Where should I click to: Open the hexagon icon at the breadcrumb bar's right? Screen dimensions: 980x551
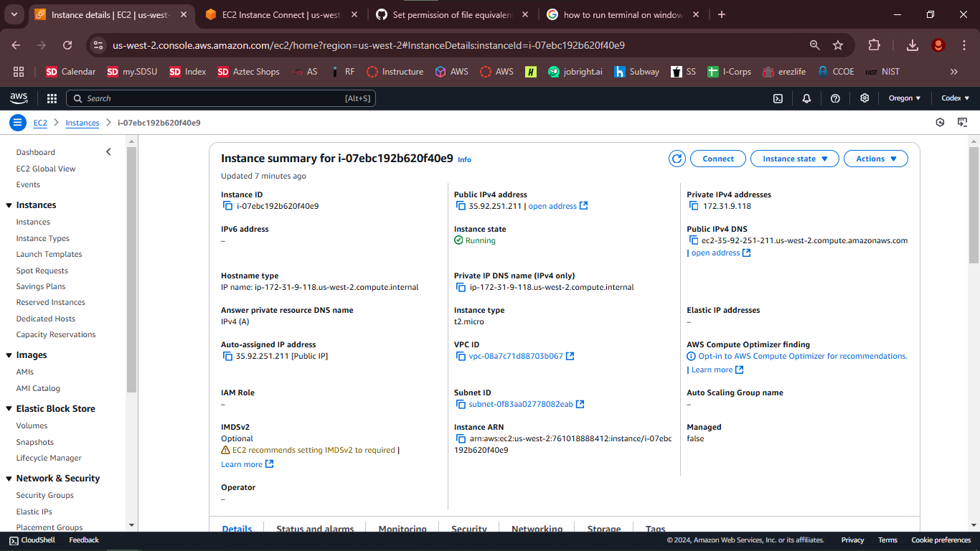tap(940, 123)
